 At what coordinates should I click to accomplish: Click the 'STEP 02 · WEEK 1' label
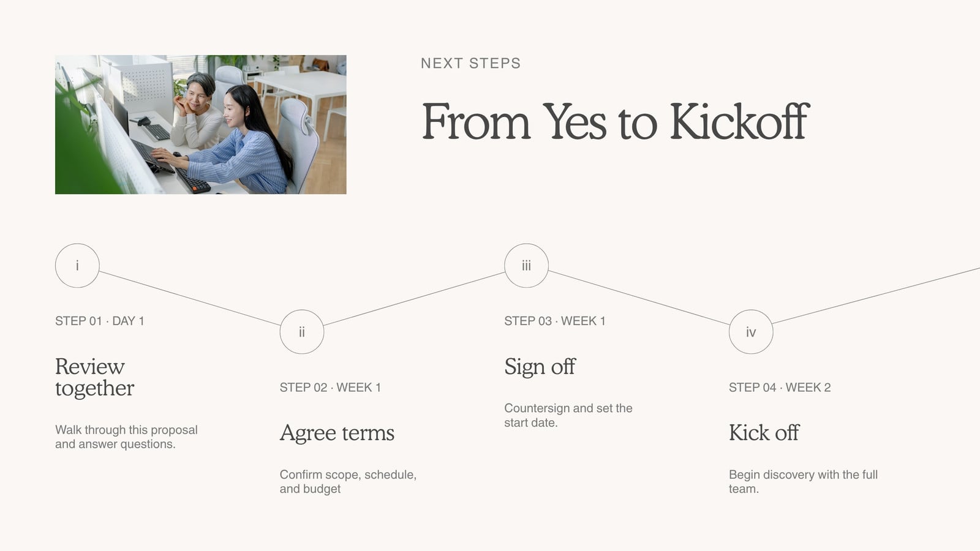(330, 387)
